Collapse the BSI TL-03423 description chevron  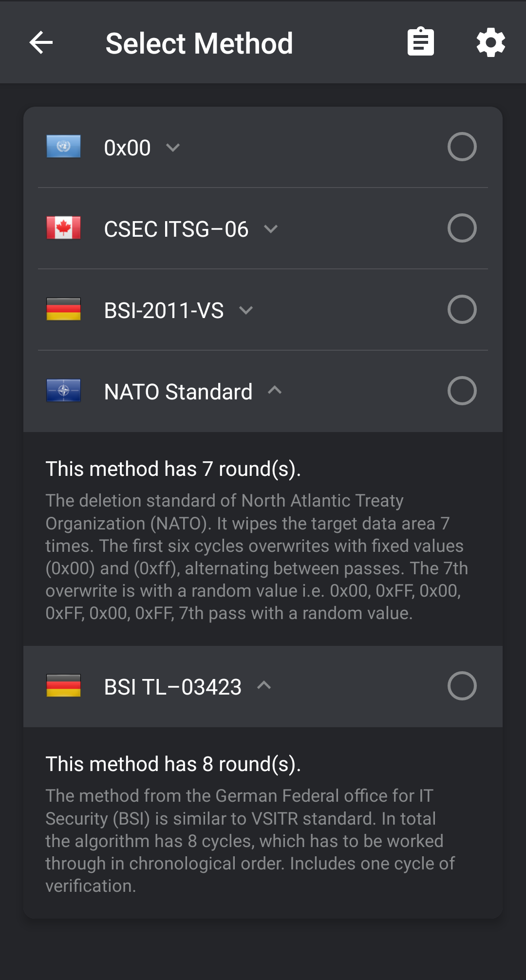click(264, 685)
